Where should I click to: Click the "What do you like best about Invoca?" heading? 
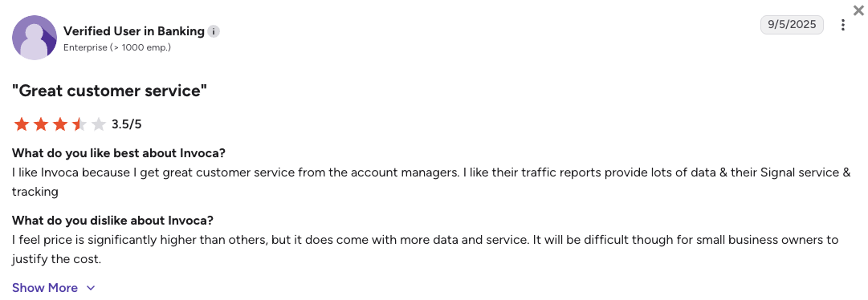click(x=119, y=153)
